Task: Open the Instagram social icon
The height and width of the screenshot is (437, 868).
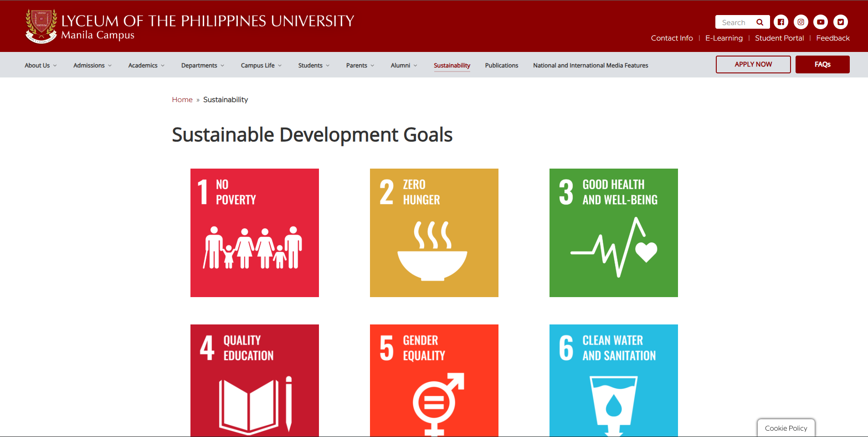Action: tap(801, 22)
